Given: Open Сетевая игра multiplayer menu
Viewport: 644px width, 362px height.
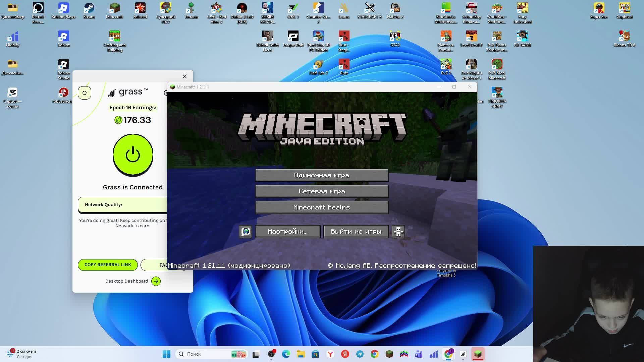Looking at the screenshot, I should (322, 191).
